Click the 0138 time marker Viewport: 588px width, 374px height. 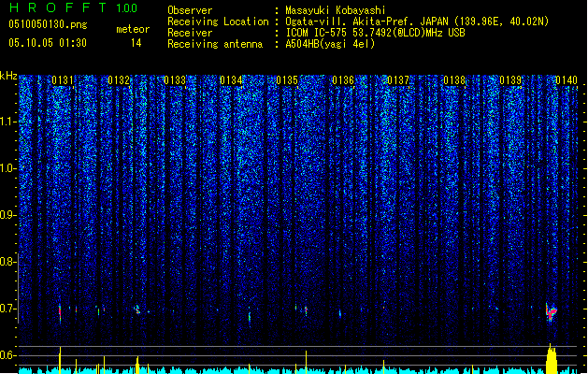(x=454, y=80)
